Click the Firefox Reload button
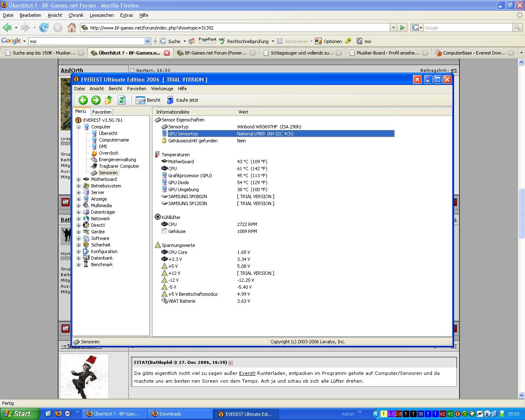525x420 pixels. coord(44,27)
